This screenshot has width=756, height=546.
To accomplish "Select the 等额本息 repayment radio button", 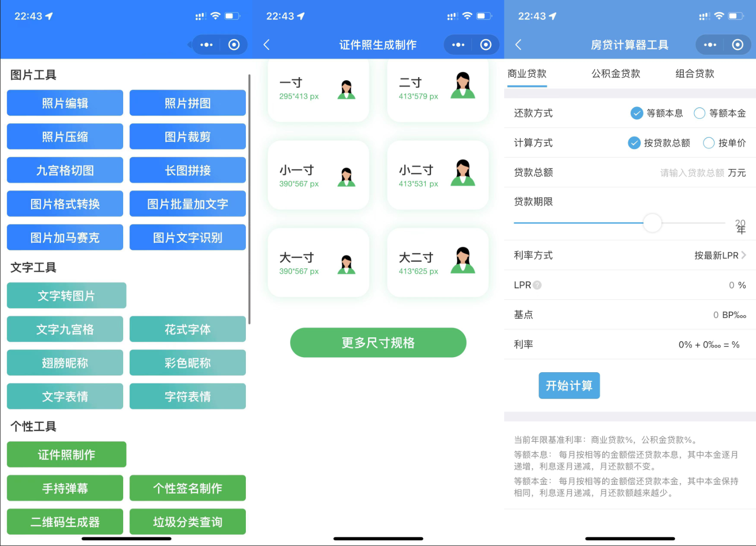I will coord(636,113).
